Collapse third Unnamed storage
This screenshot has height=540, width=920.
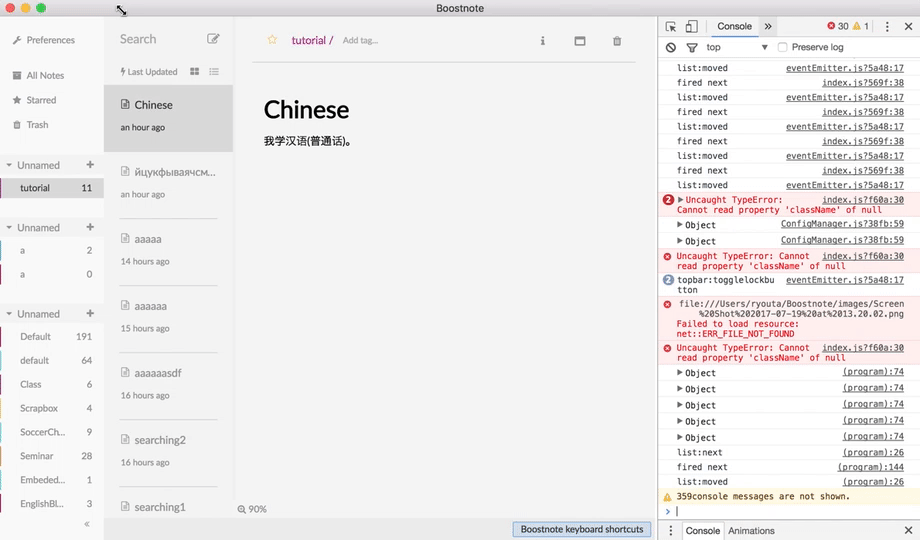[9, 314]
